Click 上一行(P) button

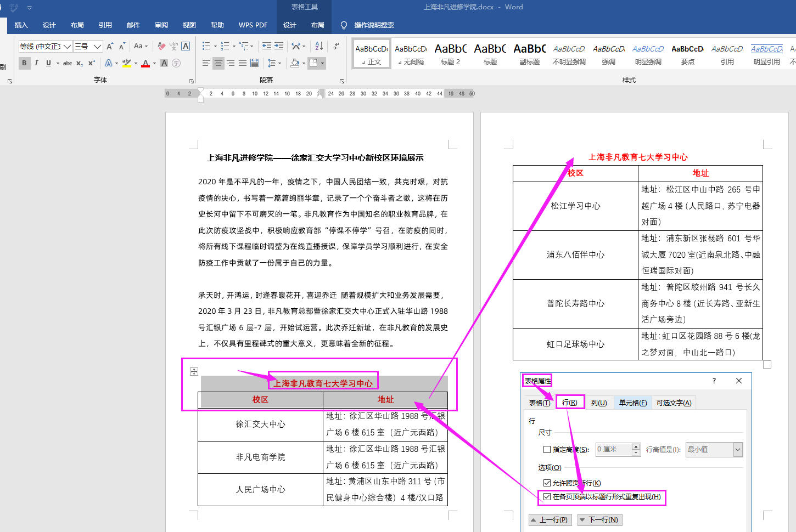click(551, 520)
